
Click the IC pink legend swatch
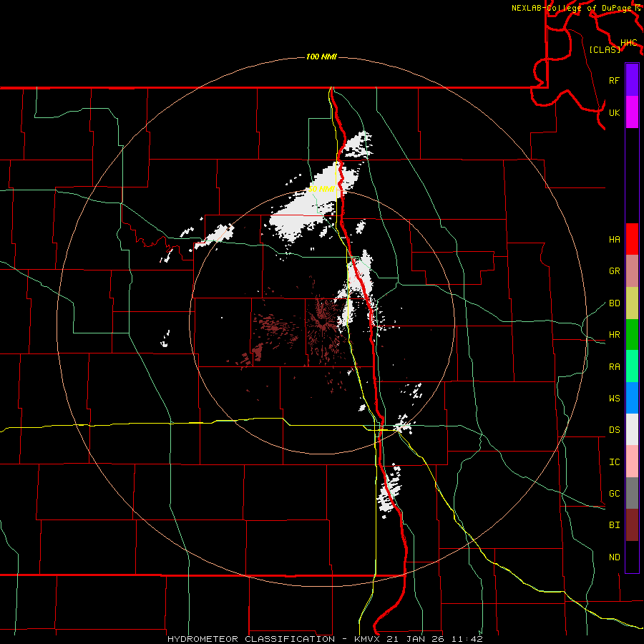tap(632, 462)
